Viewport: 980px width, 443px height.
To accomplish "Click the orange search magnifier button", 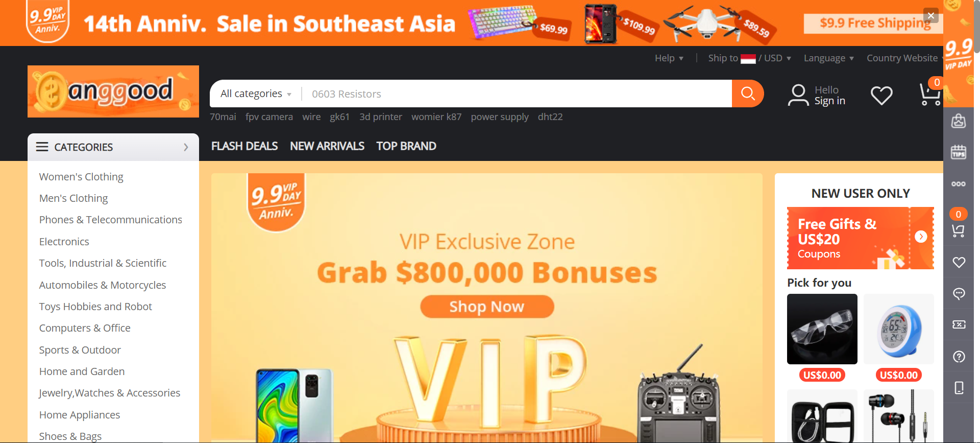I will [748, 94].
